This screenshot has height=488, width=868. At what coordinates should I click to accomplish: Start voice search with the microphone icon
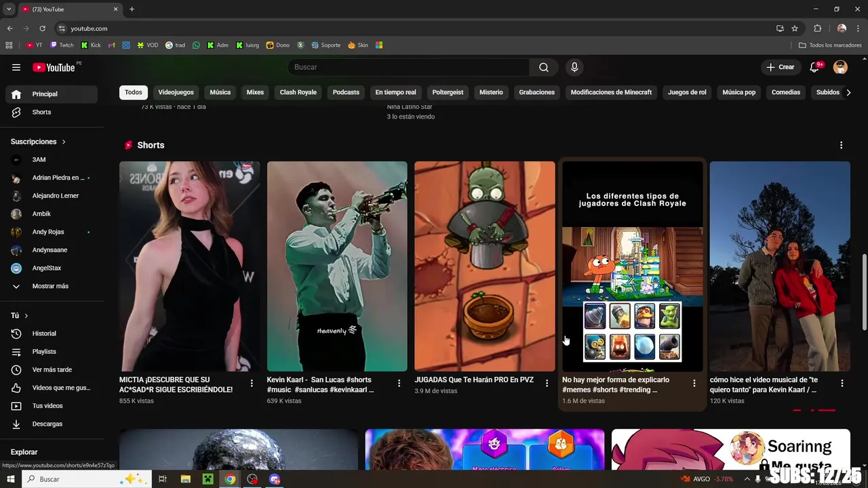(x=574, y=67)
